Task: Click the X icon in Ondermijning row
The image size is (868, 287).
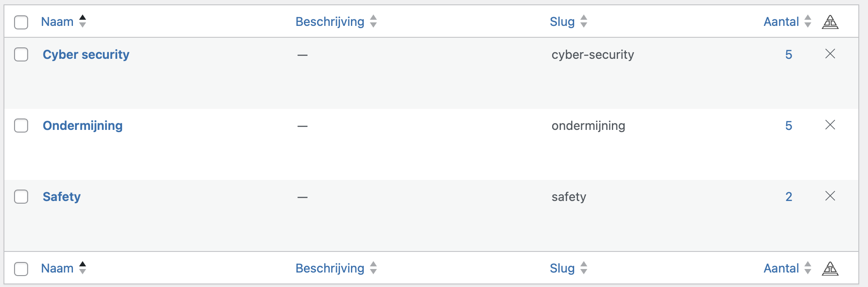Action: (830, 125)
